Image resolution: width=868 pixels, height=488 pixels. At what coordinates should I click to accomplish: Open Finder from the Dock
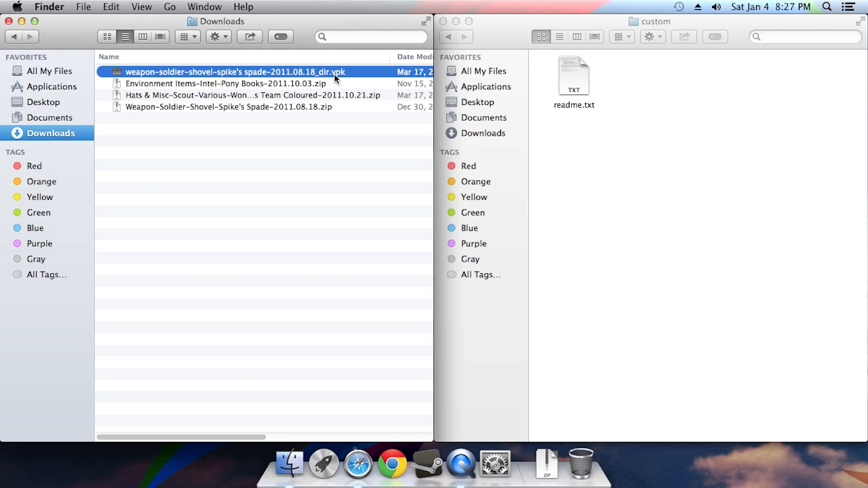[x=290, y=464]
